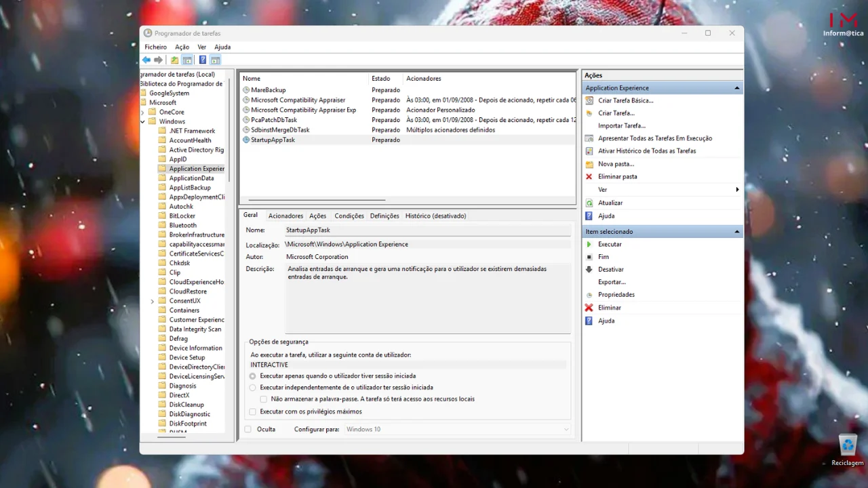Switch to the Histórico (desativado) tab
Screen dimensions: 868x488
(435, 216)
